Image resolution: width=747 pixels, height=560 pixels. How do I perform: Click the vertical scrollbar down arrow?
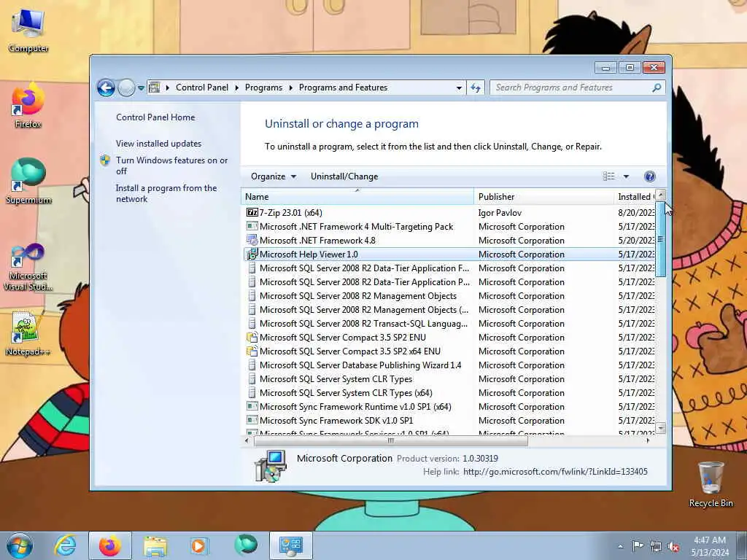pyautogui.click(x=660, y=428)
